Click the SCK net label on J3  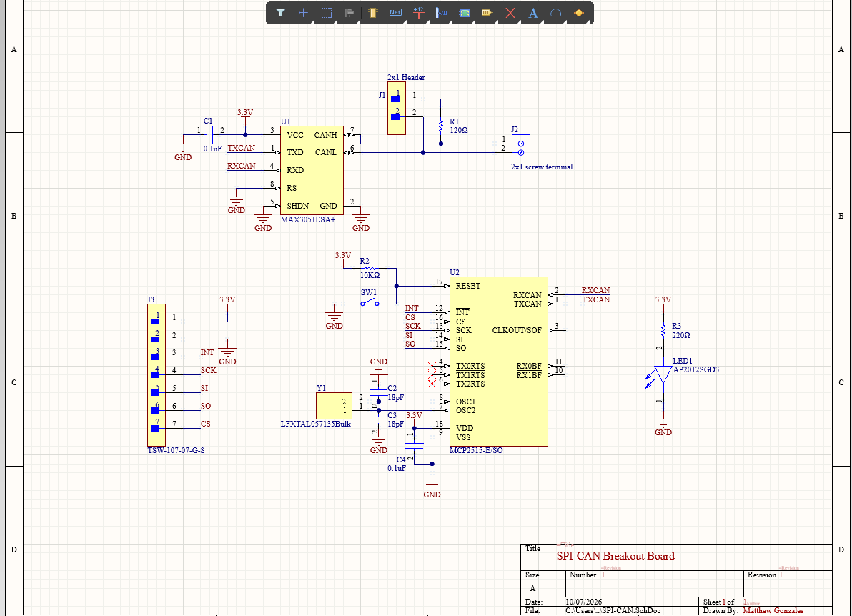[209, 370]
